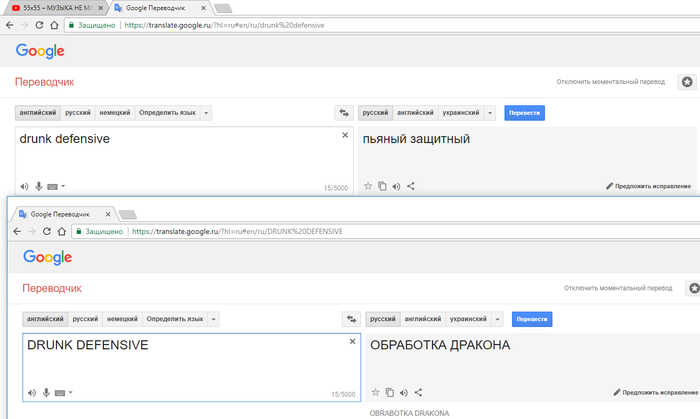The image size is (700, 419).
Task: Open phrasebook star button in top window
Action: pos(687,83)
